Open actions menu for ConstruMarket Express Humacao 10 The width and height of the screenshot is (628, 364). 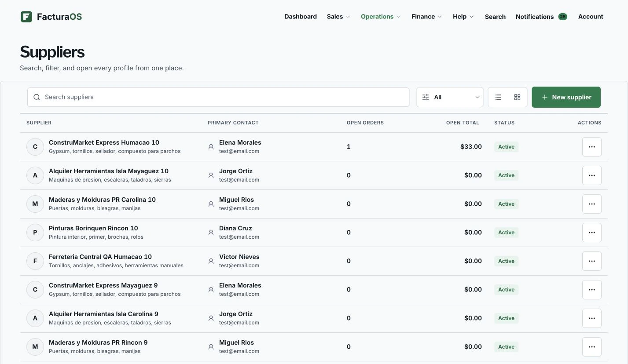(591, 147)
